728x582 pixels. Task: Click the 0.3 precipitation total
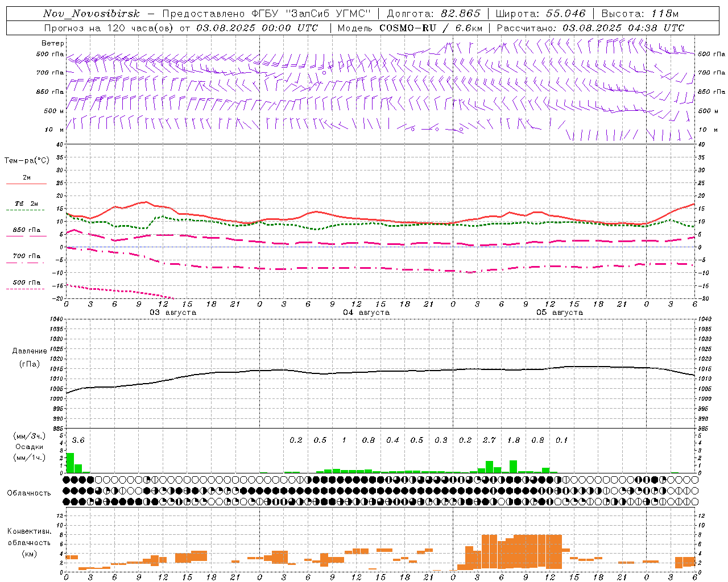click(x=441, y=440)
